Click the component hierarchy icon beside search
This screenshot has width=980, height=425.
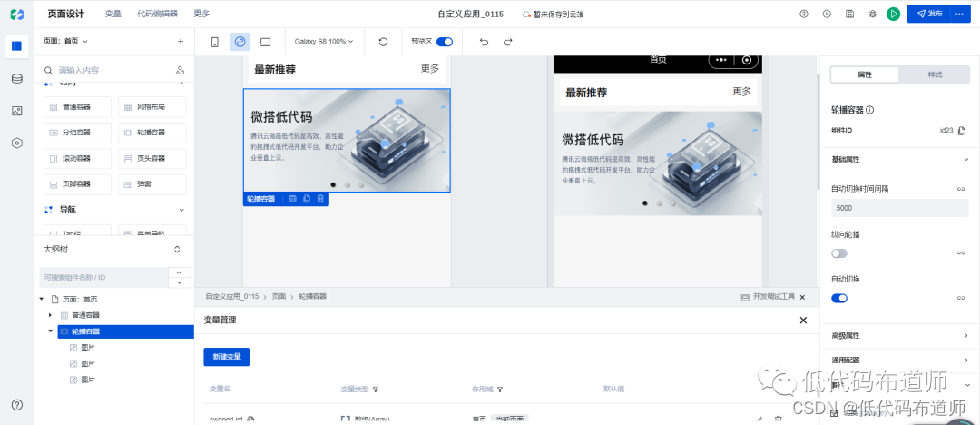pos(180,70)
